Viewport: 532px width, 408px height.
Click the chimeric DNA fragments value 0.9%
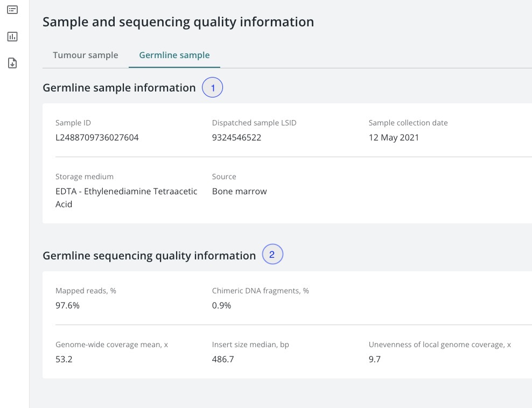221,305
